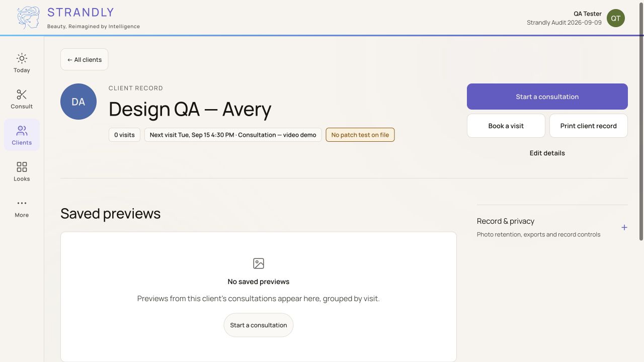Image resolution: width=644 pixels, height=362 pixels.
Task: Click the Strandly face logo icon
Action: coord(28,18)
